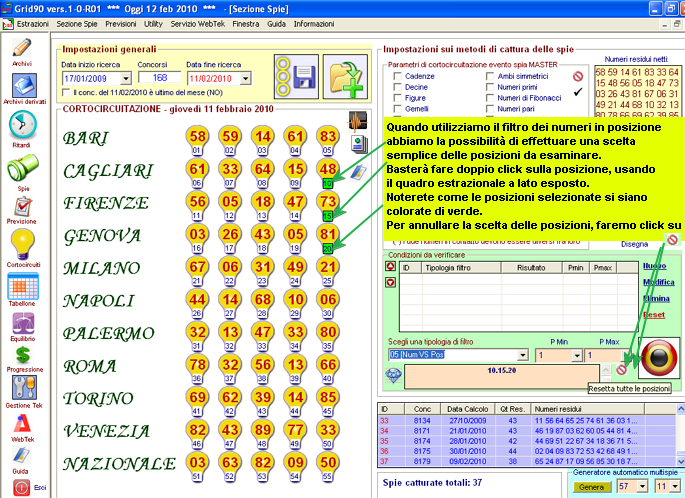This screenshot has height=498, width=685.
Task: Open the Gestione Tek tools icon
Action: tap(24, 388)
